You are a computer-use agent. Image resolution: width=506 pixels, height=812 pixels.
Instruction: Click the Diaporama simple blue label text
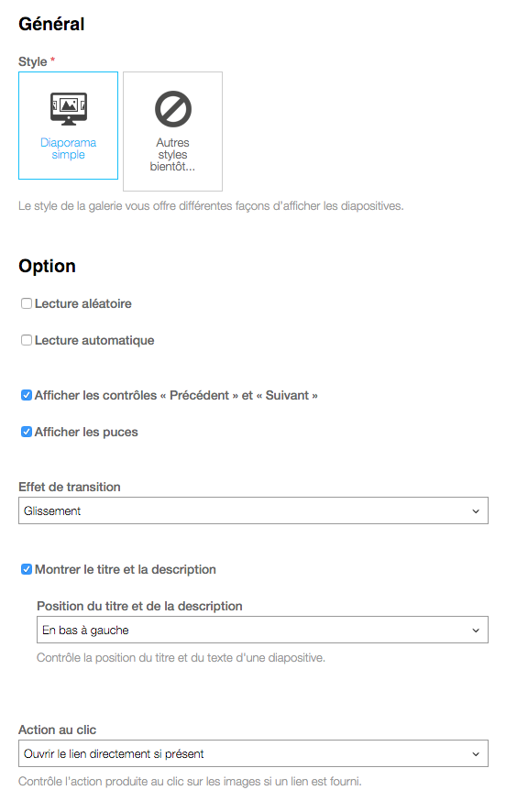pyautogui.click(x=69, y=148)
